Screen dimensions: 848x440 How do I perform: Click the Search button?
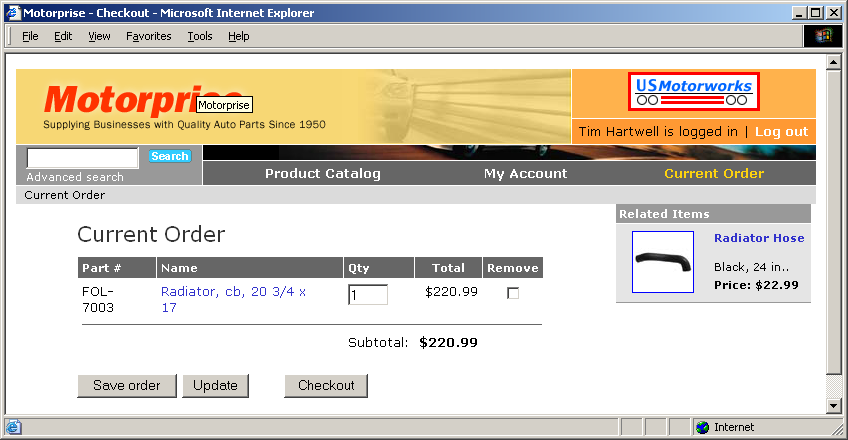pyautogui.click(x=170, y=156)
